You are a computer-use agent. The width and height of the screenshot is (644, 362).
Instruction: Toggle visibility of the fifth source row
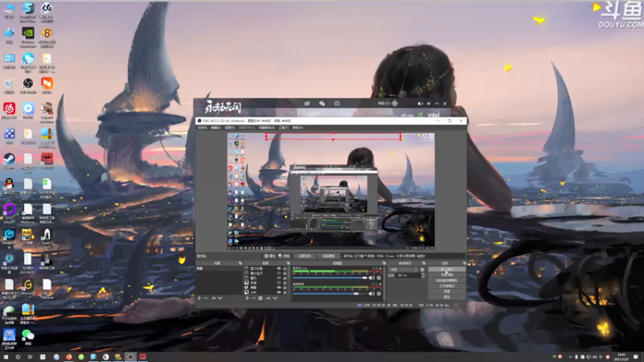[279, 287]
